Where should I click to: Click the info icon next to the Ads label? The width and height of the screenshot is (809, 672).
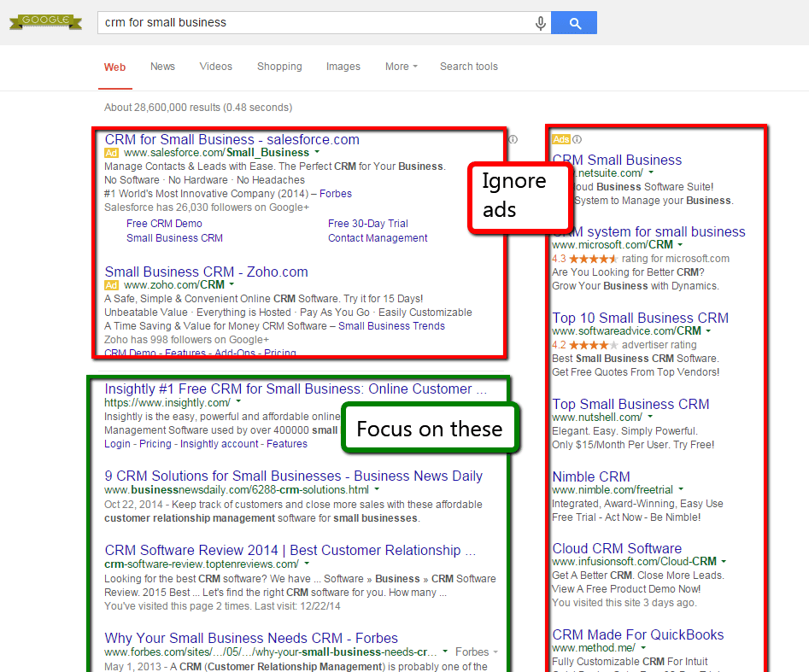click(576, 138)
